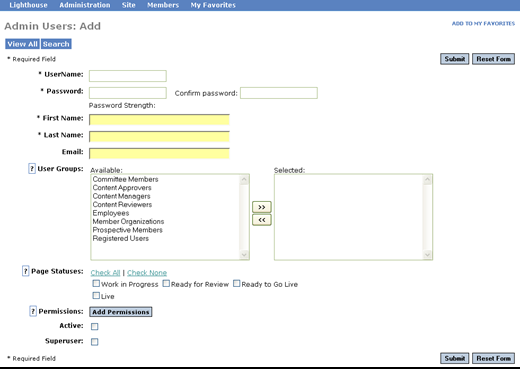Switch to the Search tab
This screenshot has height=369, width=520.
coord(56,44)
